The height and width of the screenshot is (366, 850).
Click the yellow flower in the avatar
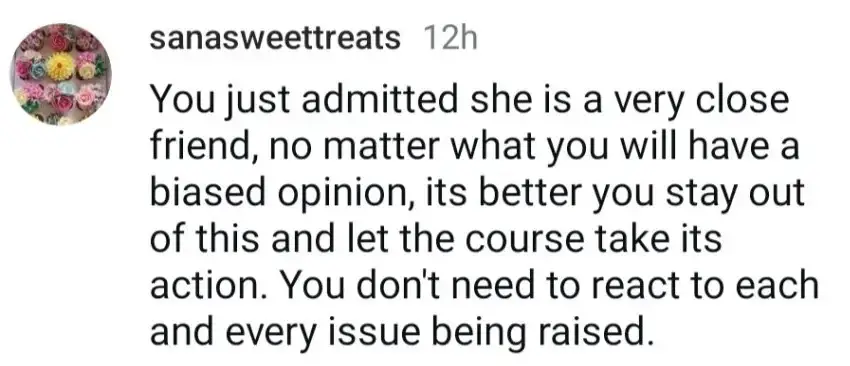point(60,67)
